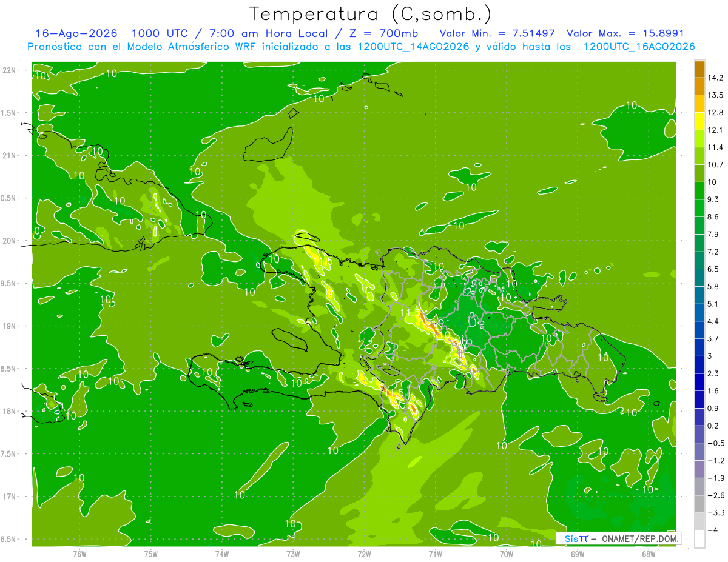Click the "21N" latitude axis label
Screen dimensions: 728x562
pyautogui.click(x=10, y=155)
